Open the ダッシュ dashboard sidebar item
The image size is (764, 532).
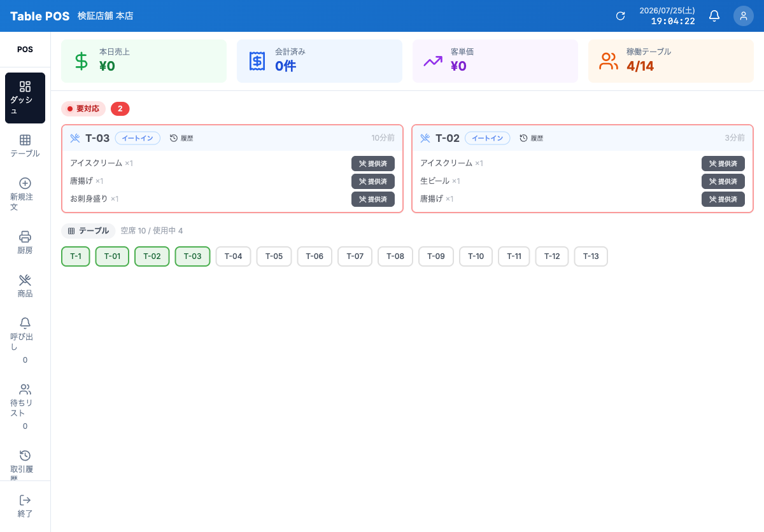pyautogui.click(x=25, y=98)
